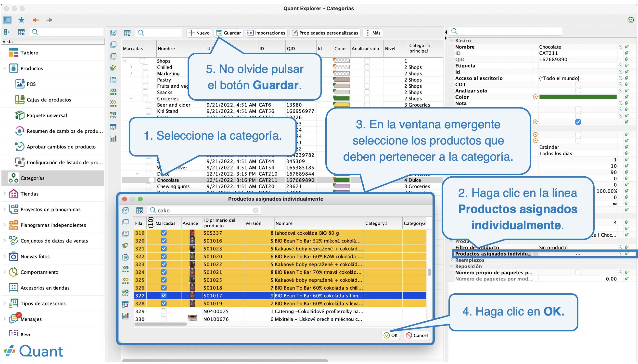Image resolution: width=638 pixels, height=364 pixels.
Task: Click the green Color bar property
Action: pyautogui.click(x=578, y=97)
